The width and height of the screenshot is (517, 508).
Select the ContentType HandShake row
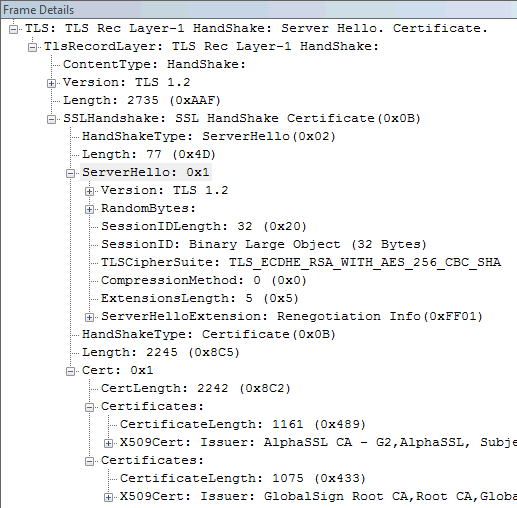[x=154, y=64]
